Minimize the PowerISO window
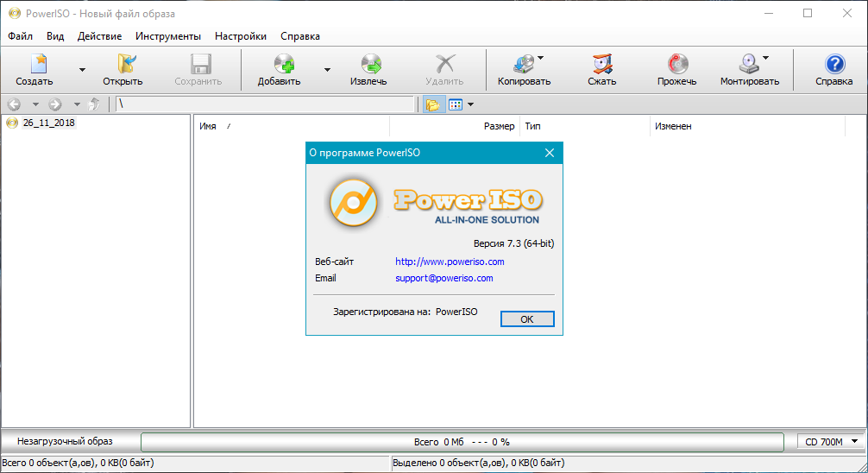This screenshot has height=473, width=868. pyautogui.click(x=769, y=13)
